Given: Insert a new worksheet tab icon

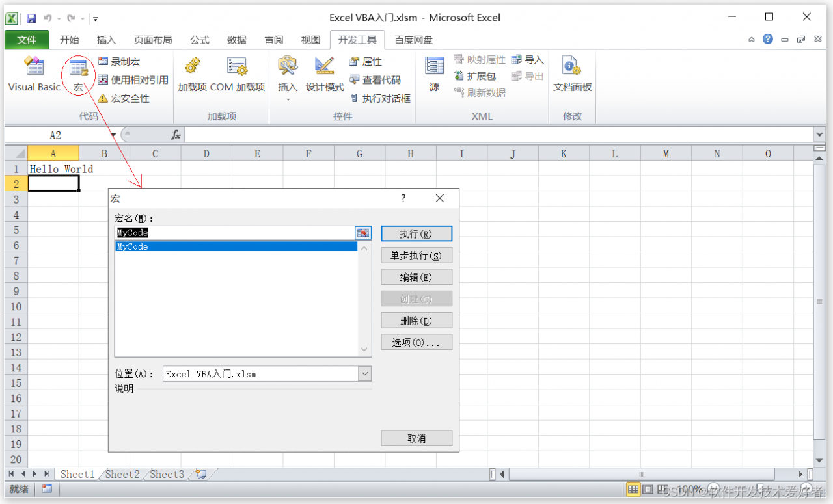Looking at the screenshot, I should point(201,474).
